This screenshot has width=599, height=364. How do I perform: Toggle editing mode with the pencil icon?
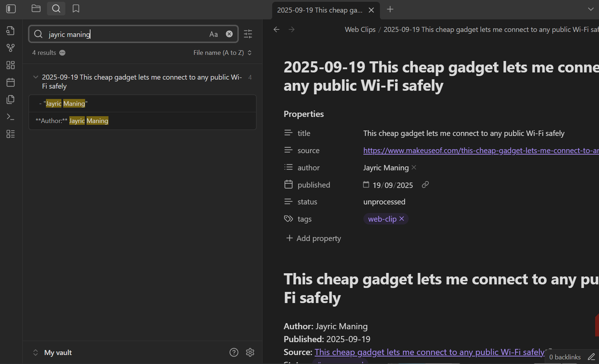pyautogui.click(x=592, y=357)
